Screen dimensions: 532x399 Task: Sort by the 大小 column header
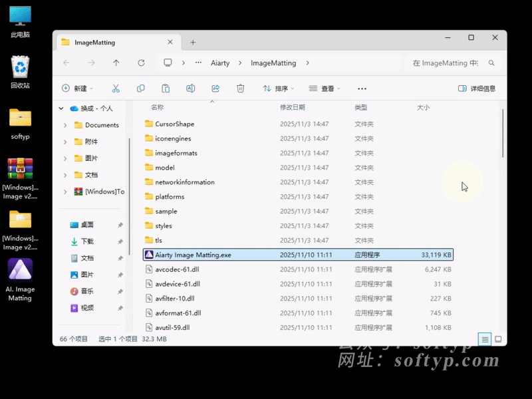pos(423,107)
